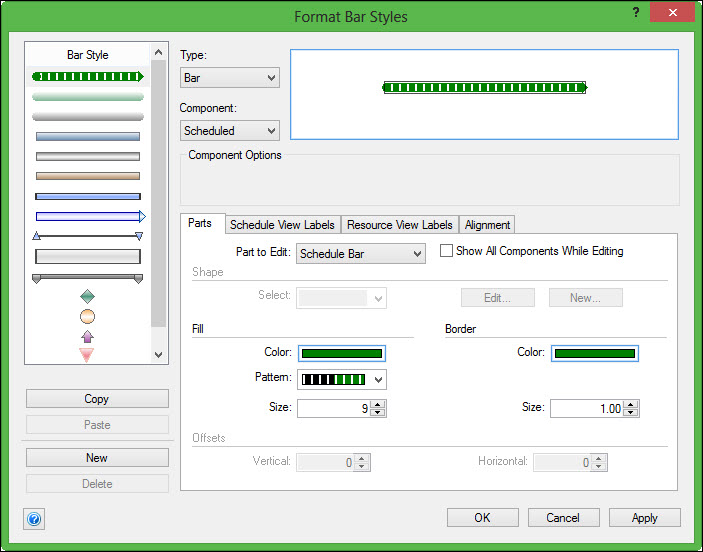Select the purple up-arrow milestone style

[87, 337]
